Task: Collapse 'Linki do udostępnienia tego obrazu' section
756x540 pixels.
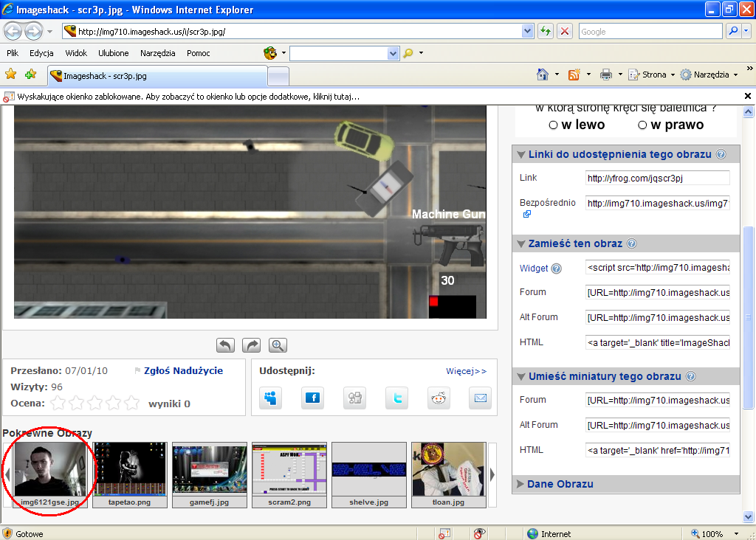Action: (520, 154)
